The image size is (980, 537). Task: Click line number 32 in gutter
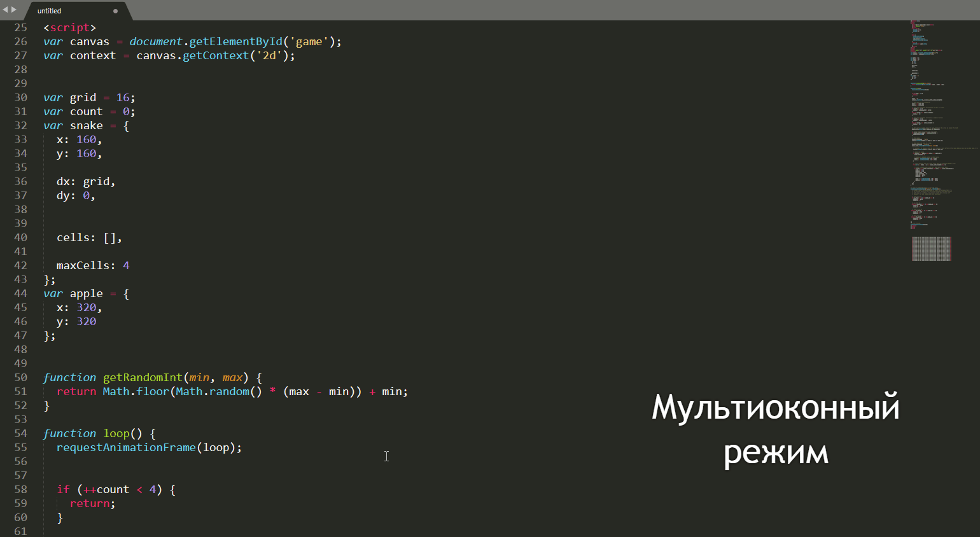coord(21,125)
